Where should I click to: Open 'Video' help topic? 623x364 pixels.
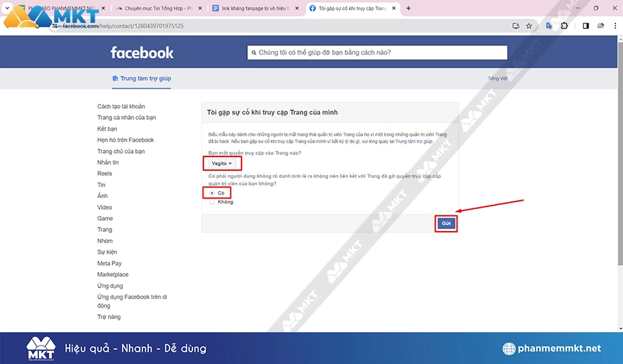105,207
